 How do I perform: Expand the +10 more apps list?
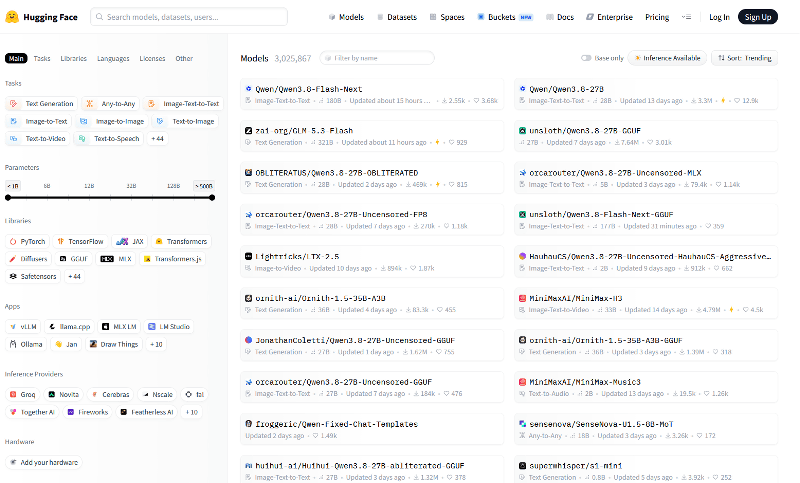point(156,344)
